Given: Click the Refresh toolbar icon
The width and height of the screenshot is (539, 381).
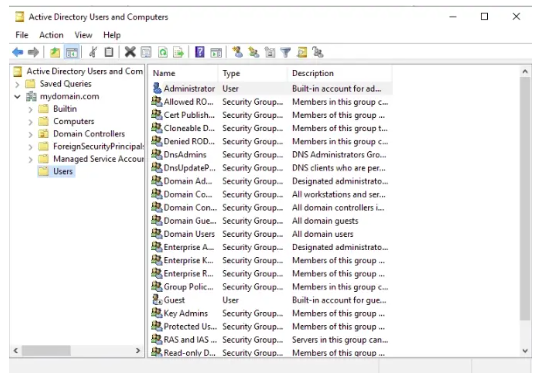Looking at the screenshot, I should (x=163, y=52).
